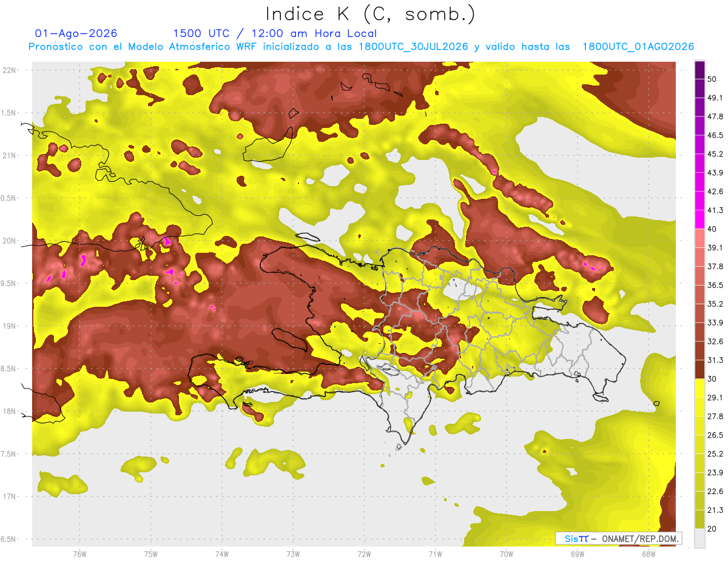The image size is (728, 562).
Task: Click the "73W" longitude label
Action: pos(293,554)
